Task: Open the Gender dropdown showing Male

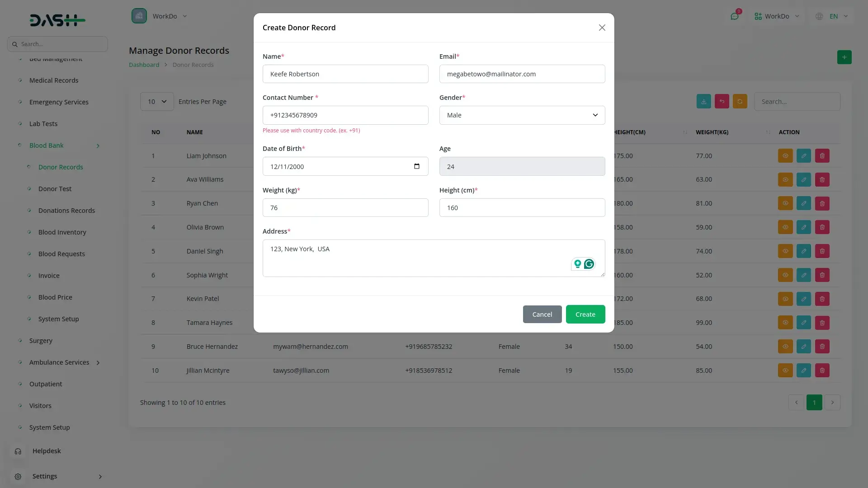Action: click(522, 115)
